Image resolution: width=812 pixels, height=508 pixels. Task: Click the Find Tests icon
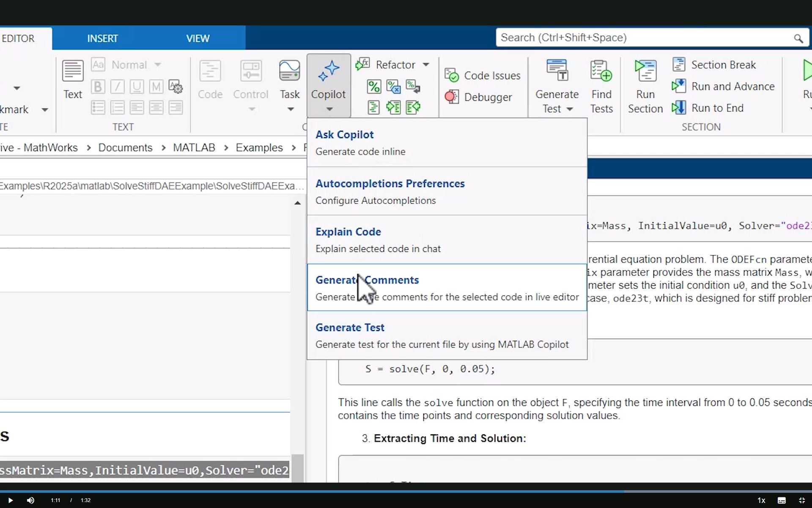pos(601,71)
